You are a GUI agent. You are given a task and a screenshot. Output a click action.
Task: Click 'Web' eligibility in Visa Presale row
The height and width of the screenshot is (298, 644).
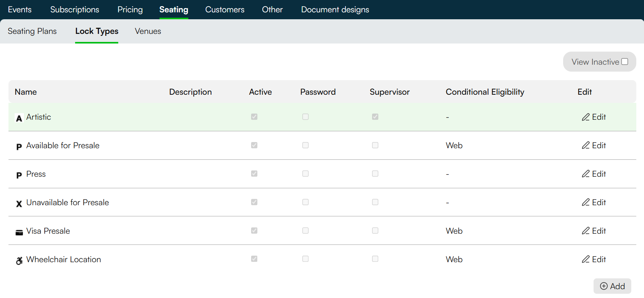[454, 231]
